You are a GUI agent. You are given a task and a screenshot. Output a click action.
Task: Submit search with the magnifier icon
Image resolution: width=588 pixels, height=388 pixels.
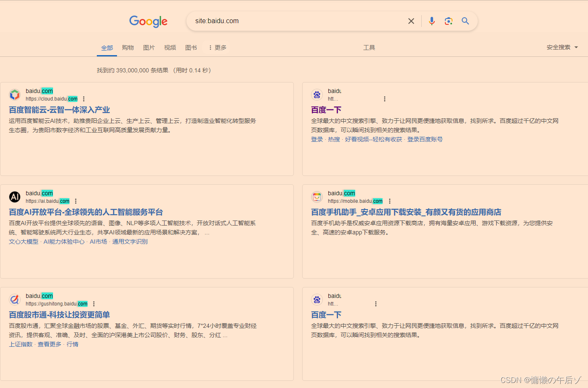point(465,21)
